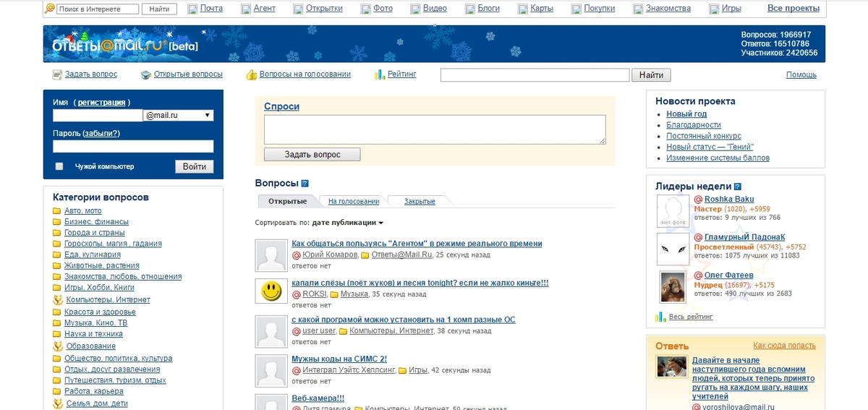Open question Мужны коды на СИМС 2!
Screen dimensions: 868x410
coord(339,359)
